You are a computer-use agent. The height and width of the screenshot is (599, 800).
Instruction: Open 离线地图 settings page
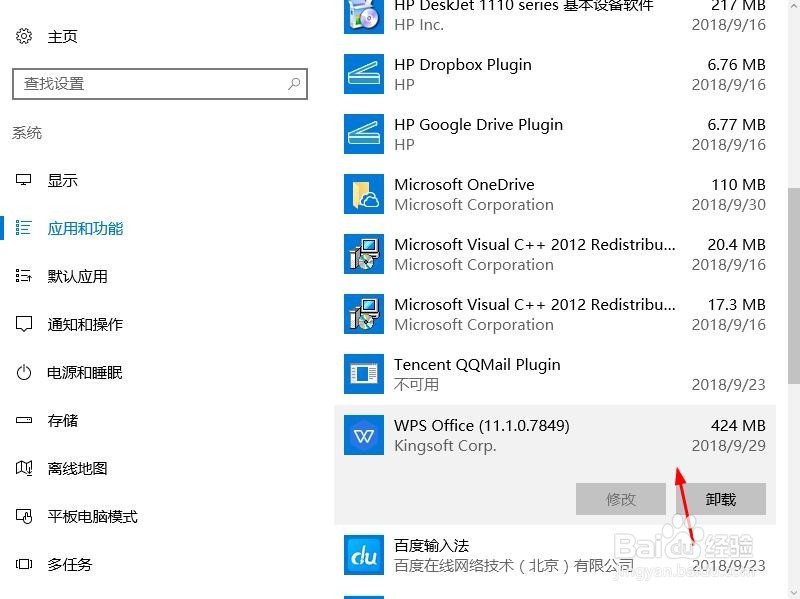(78, 468)
